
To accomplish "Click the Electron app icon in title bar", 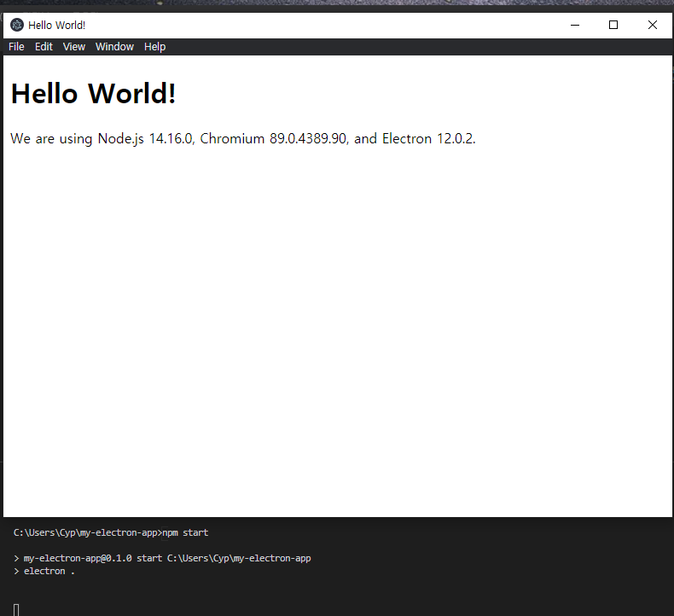I will pos(17,25).
